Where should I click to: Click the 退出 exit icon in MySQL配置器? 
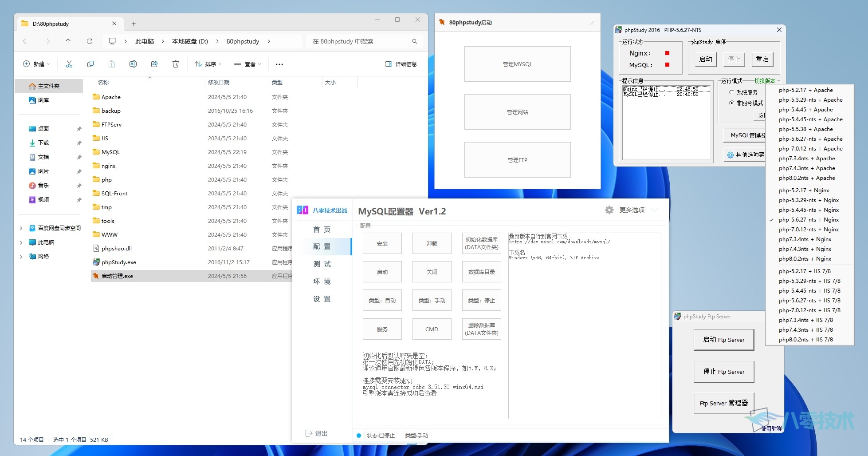(x=309, y=433)
